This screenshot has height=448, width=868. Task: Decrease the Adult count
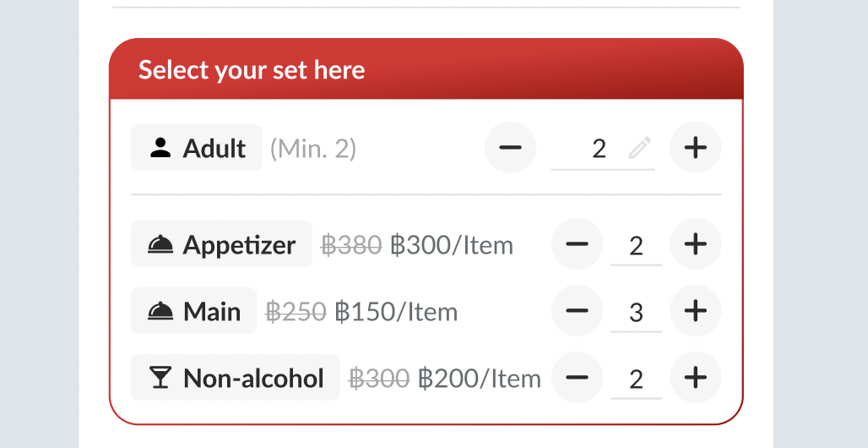click(510, 148)
